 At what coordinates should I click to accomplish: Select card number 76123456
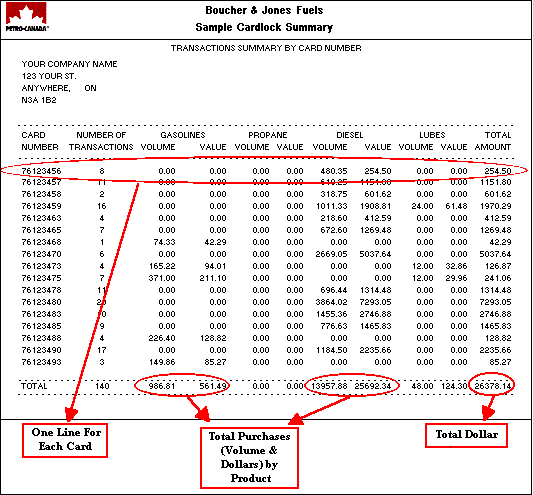coord(41,171)
